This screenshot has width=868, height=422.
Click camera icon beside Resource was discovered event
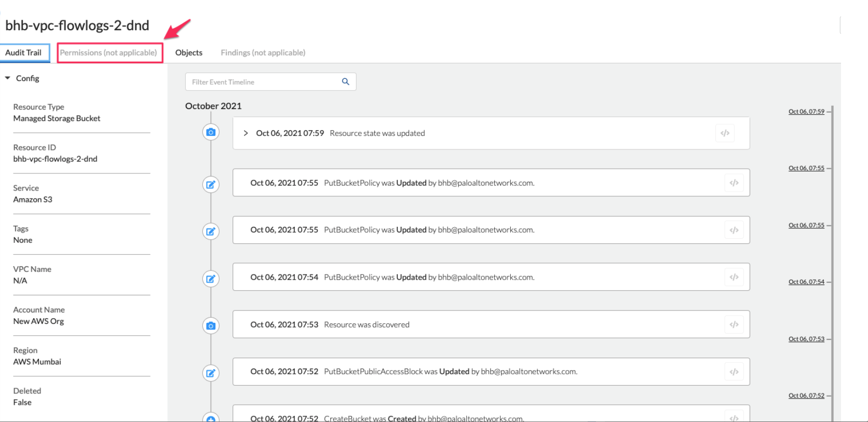click(211, 326)
